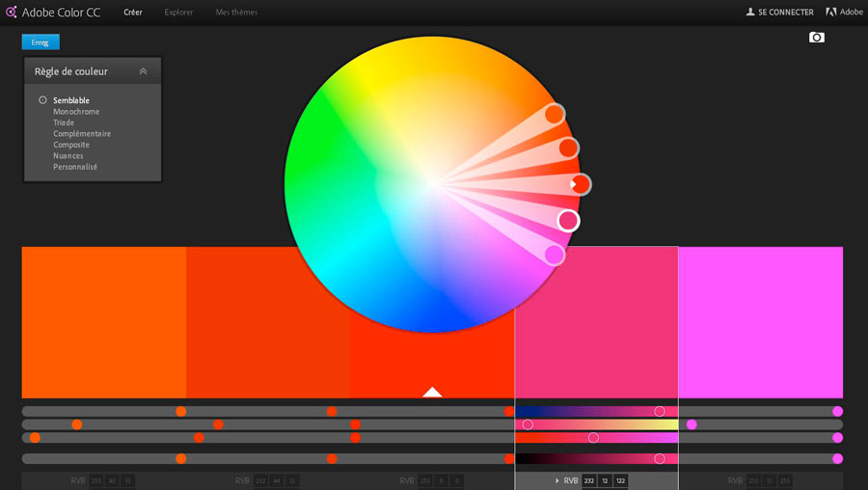The width and height of the screenshot is (868, 490).
Task: Click the large magenta color swatch
Action: pos(761,322)
